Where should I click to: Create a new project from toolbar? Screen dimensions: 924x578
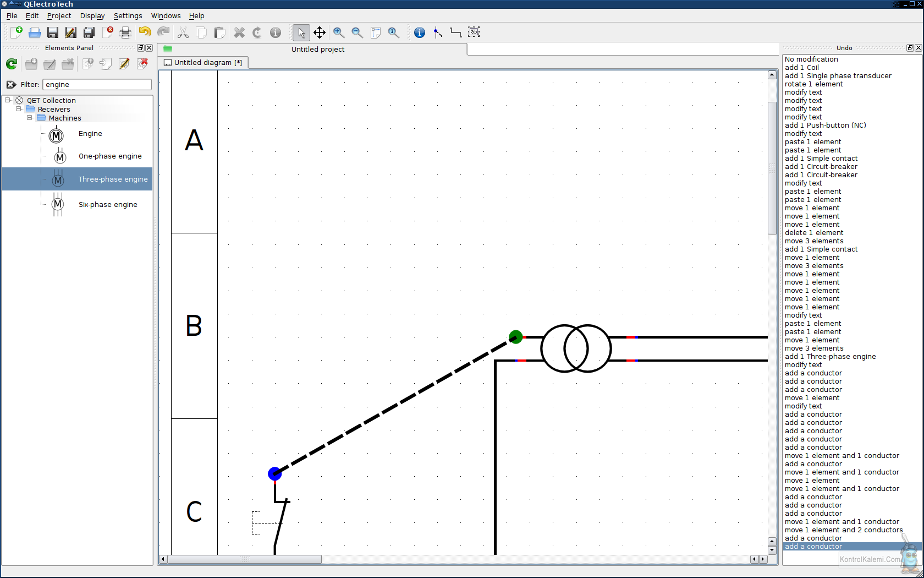[16, 32]
